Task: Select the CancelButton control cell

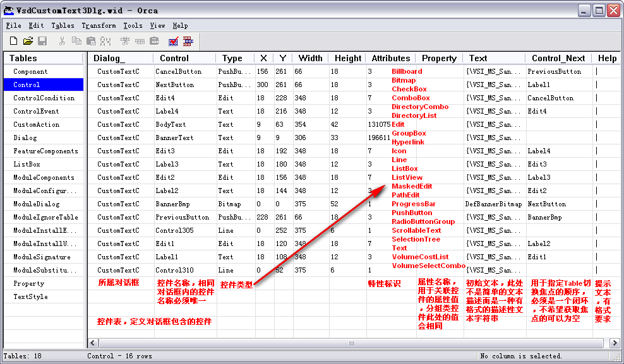Action: (178, 71)
